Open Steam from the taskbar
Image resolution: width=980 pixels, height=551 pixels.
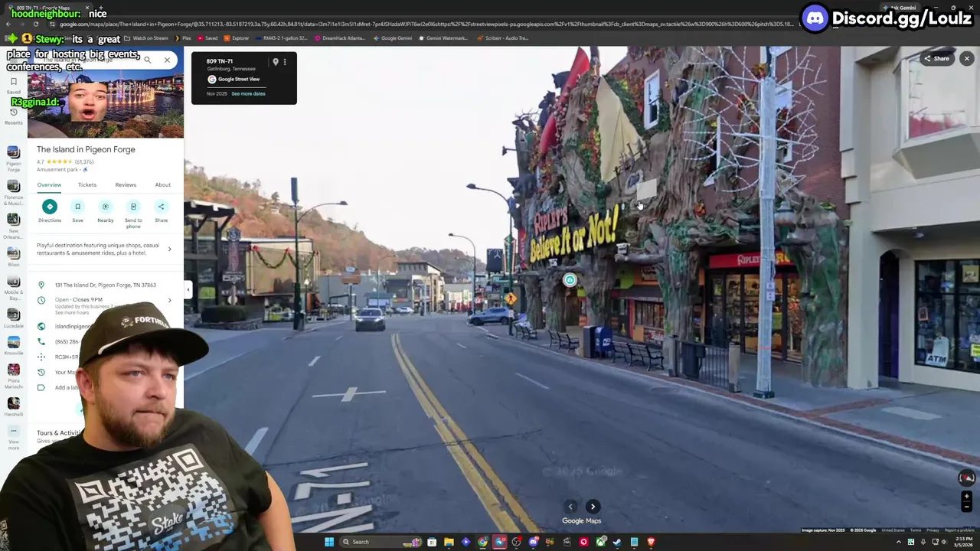point(617,542)
